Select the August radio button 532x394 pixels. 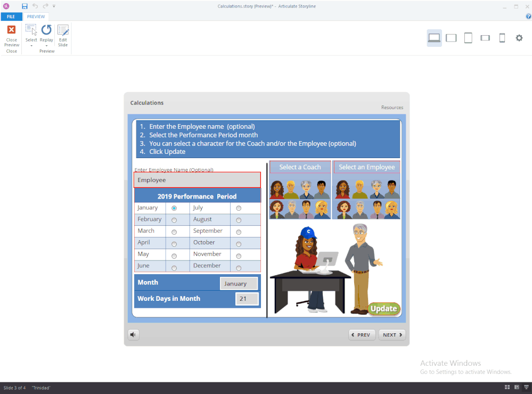tap(239, 220)
